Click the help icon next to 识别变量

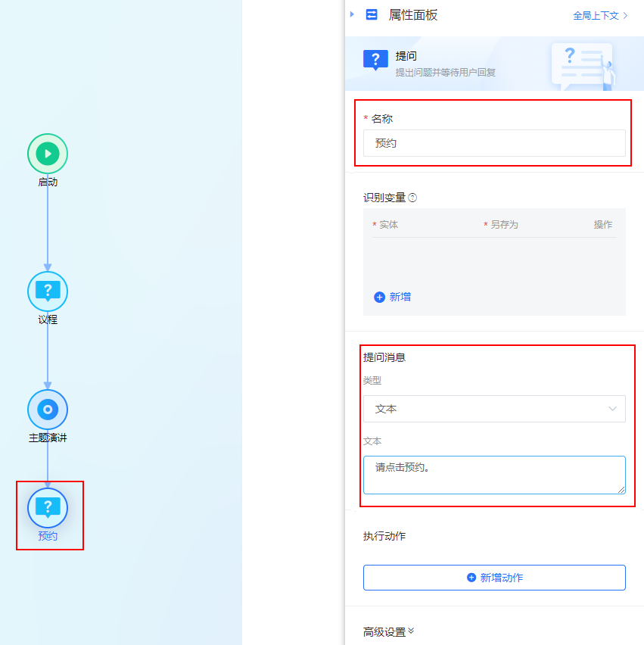click(412, 198)
